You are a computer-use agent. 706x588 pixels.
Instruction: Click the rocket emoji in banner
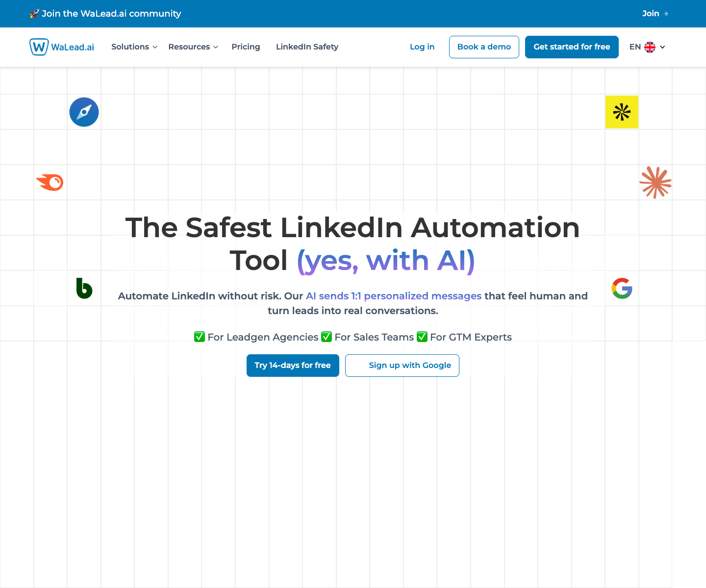[x=34, y=14]
